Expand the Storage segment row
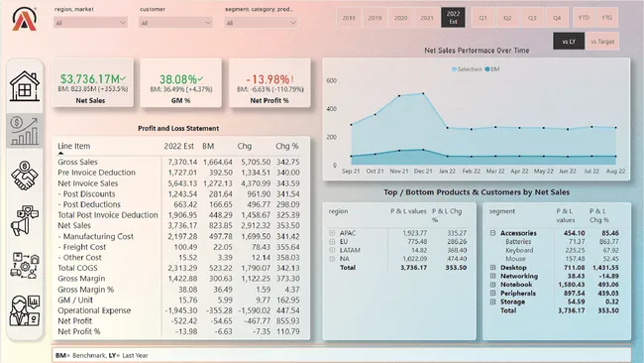Screen dimensions: 644x363 492,302
